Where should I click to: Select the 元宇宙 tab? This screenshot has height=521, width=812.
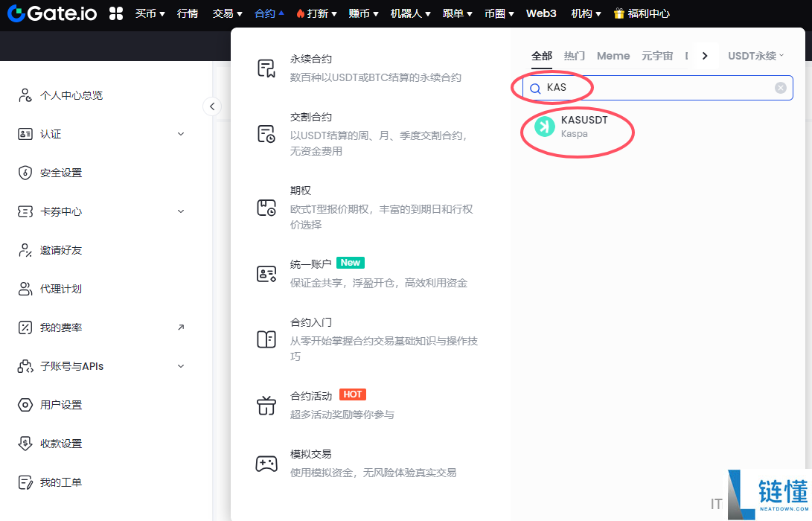coord(657,56)
